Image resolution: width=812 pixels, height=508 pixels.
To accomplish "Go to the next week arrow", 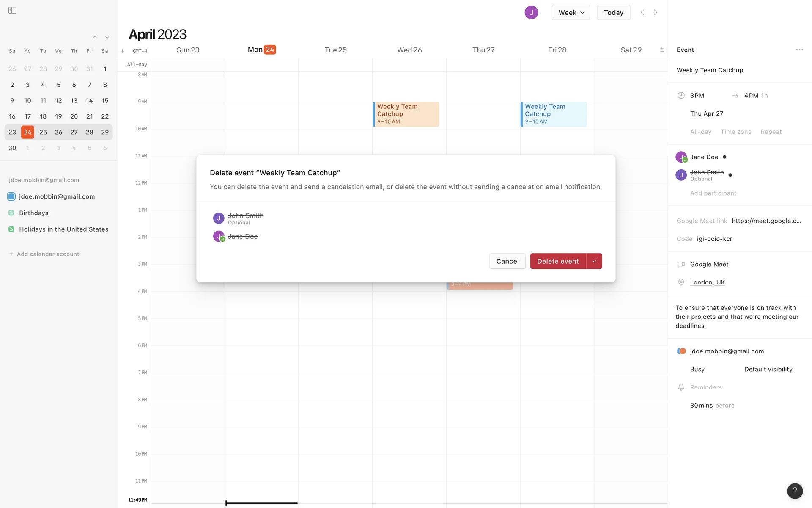I will [656, 13].
